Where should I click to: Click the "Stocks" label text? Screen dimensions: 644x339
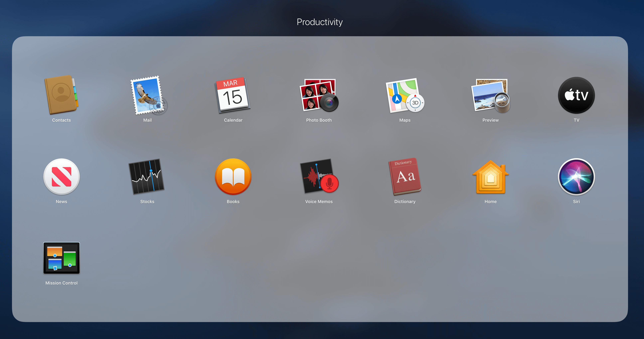tap(147, 202)
